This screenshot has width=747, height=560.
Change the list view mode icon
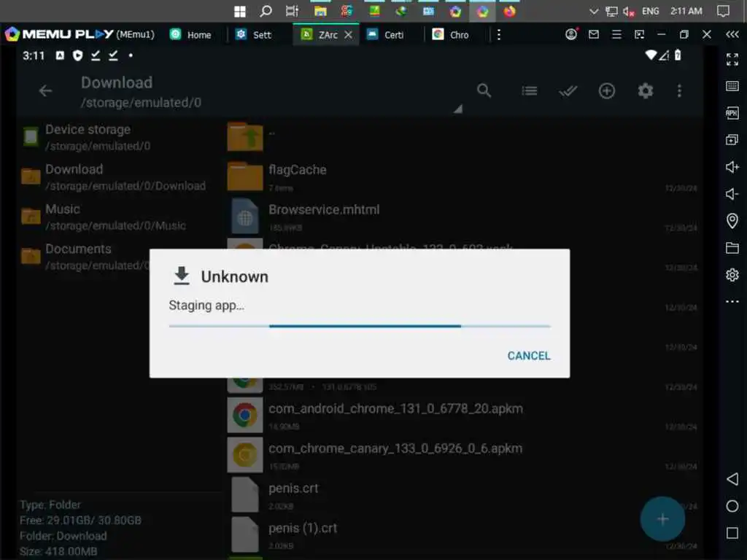[530, 90]
